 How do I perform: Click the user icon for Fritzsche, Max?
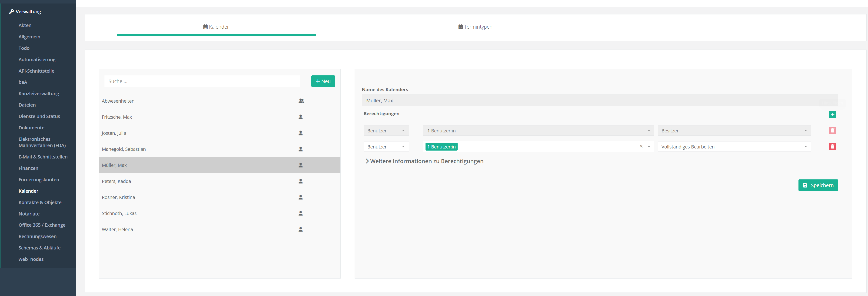click(x=301, y=117)
